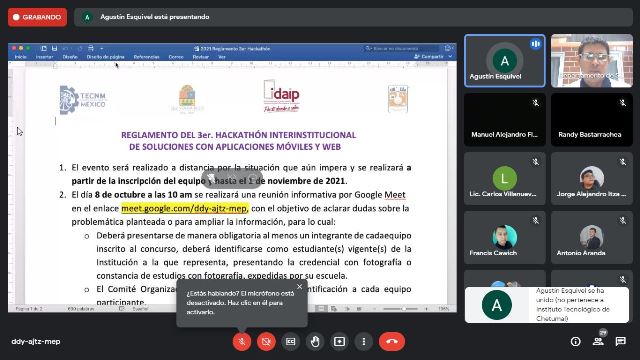This screenshot has width=640, height=360.
Task: Click the Word save icon in toolbar
Action: [54, 48]
